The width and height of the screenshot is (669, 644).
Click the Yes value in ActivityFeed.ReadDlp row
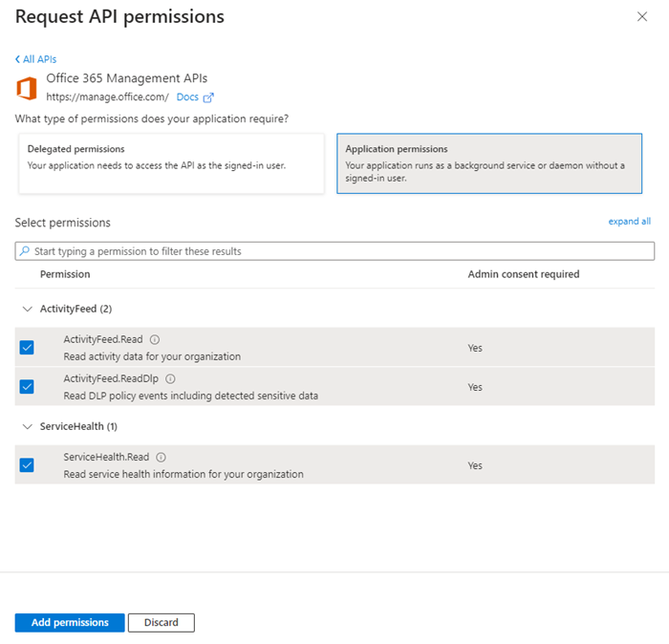click(x=475, y=387)
